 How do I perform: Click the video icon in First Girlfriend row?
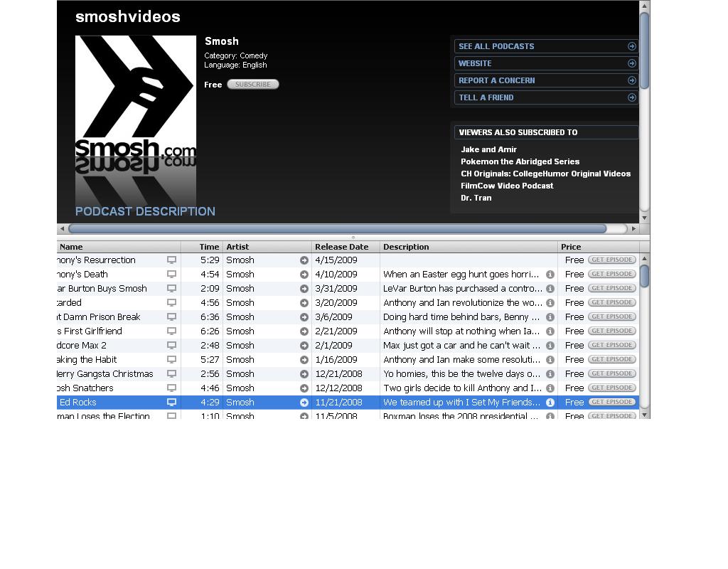tap(171, 331)
